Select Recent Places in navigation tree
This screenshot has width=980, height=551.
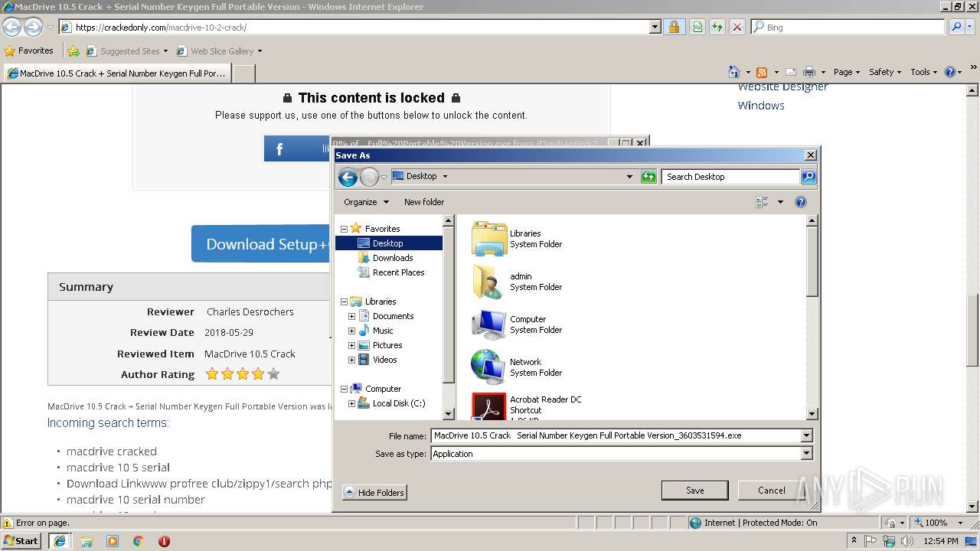coord(398,272)
